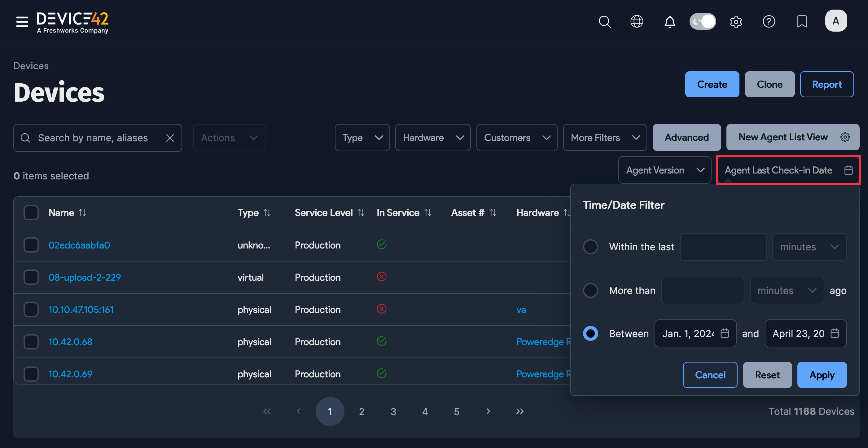Screen dimensions: 868x448
Task: Apply the time/date filter
Action: click(x=822, y=375)
